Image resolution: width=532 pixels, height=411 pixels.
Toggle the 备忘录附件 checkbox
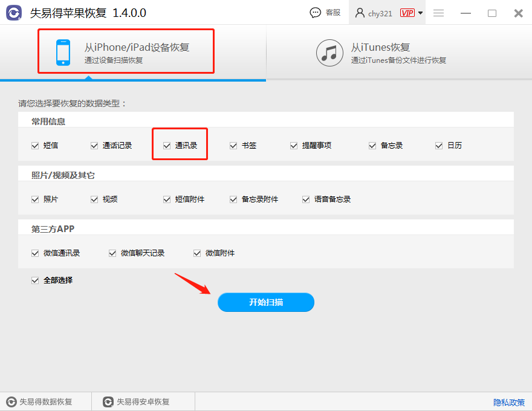233,199
